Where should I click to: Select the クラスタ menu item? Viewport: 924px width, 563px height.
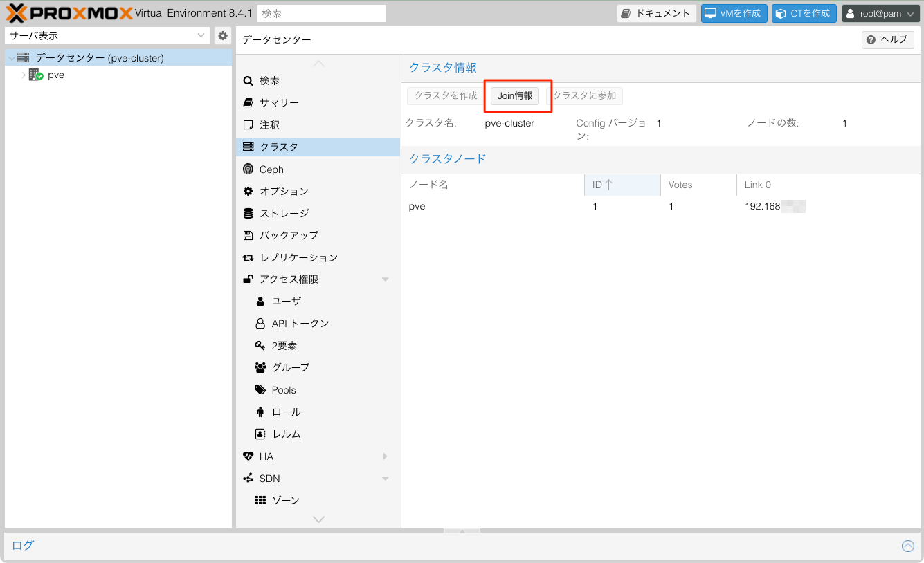318,147
